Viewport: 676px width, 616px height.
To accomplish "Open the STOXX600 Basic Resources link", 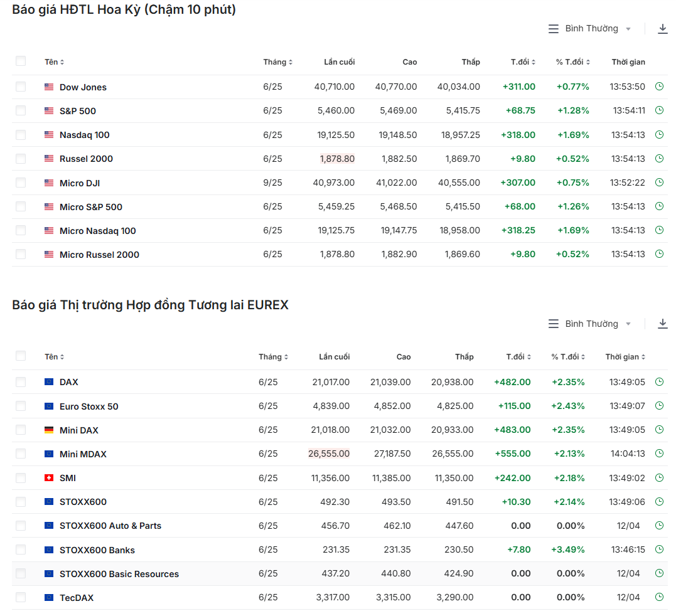I will [x=119, y=574].
